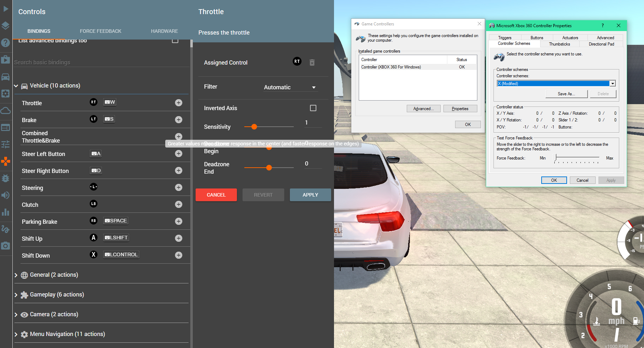Add a binding for Steer Left Button
The width and height of the screenshot is (644, 348).
coord(179,154)
